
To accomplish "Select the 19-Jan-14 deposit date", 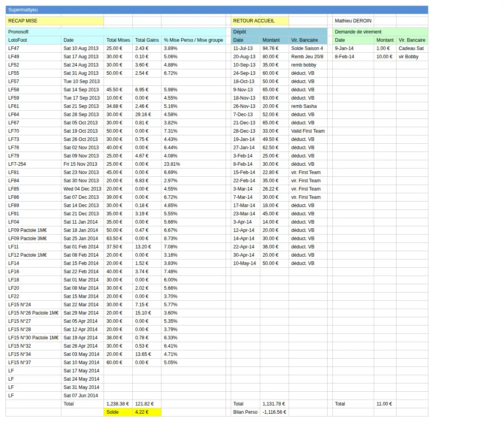I will tap(245, 139).
